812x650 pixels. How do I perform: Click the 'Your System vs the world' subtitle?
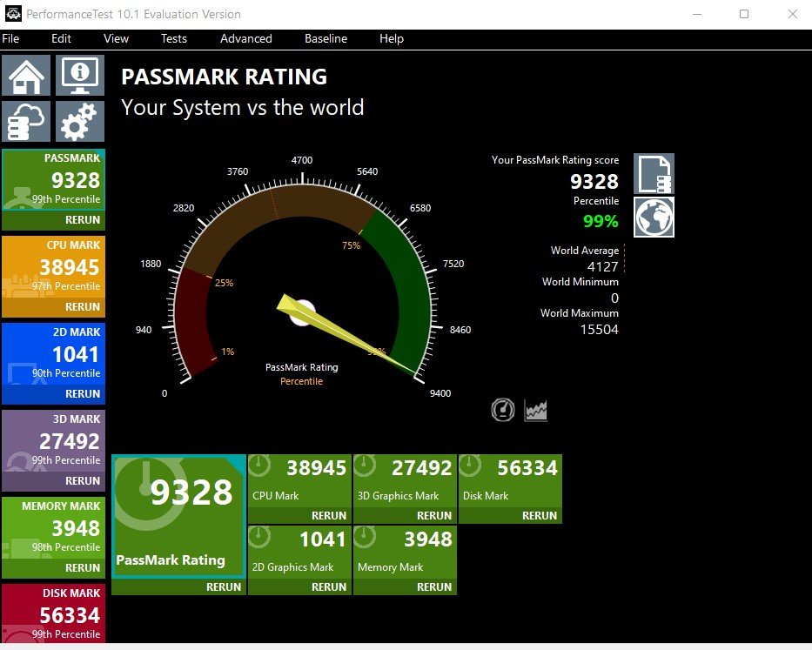coord(242,108)
